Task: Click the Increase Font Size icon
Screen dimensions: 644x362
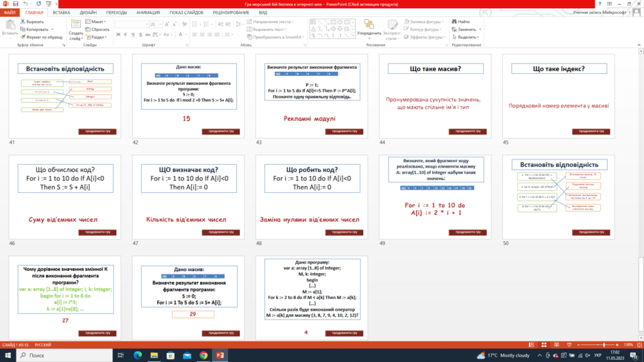Action: point(167,25)
